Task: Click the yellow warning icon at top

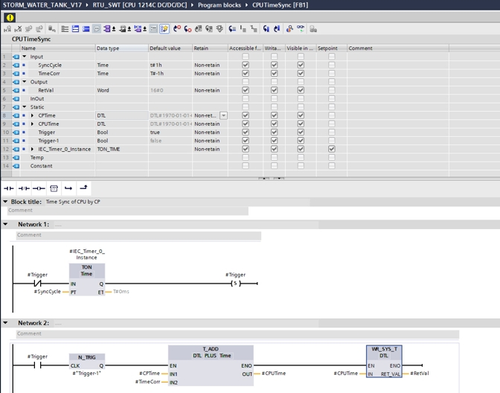Action: 10,17
